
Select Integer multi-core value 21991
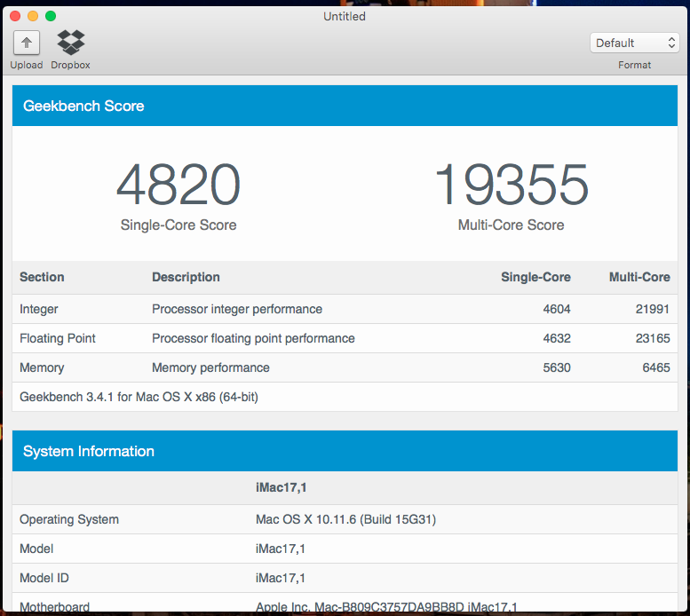coord(653,309)
